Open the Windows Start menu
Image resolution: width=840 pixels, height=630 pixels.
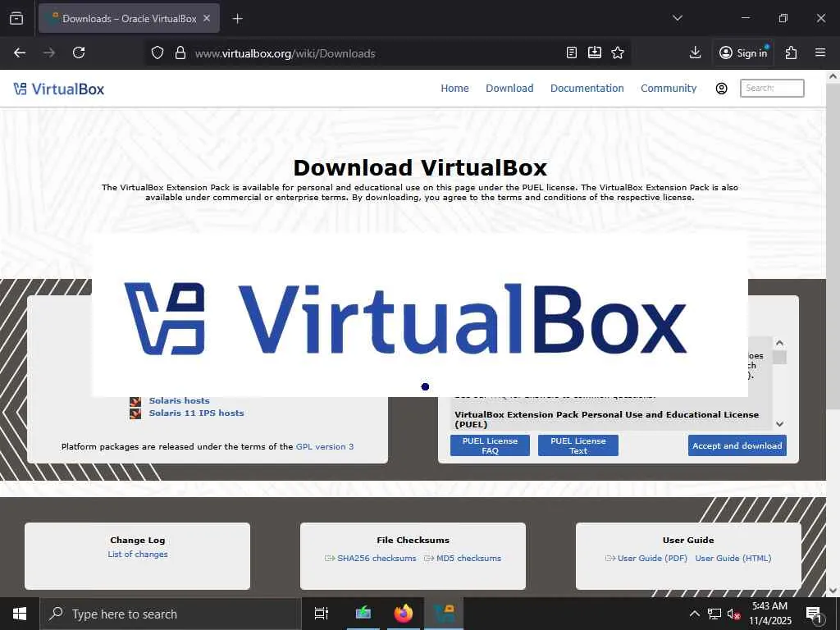(x=20, y=614)
